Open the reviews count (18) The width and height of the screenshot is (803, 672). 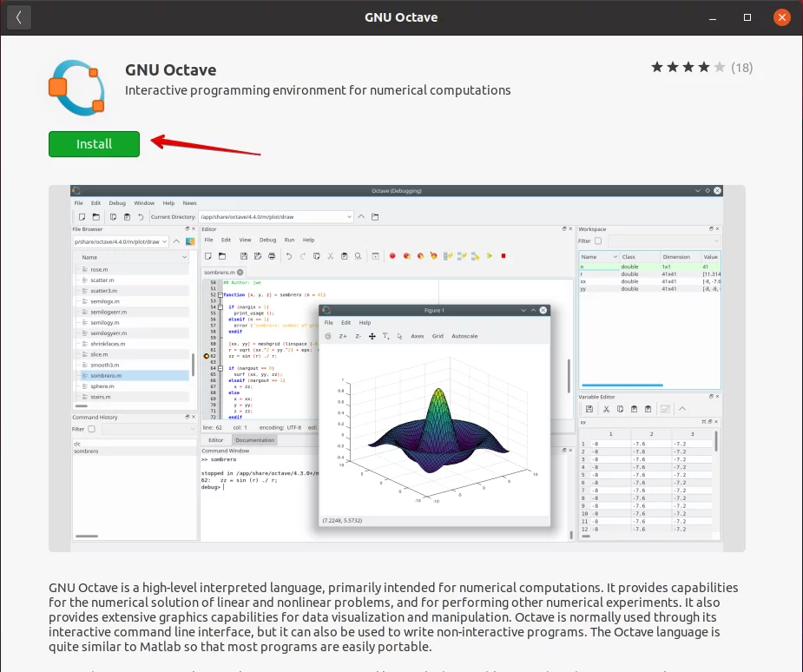pos(742,68)
